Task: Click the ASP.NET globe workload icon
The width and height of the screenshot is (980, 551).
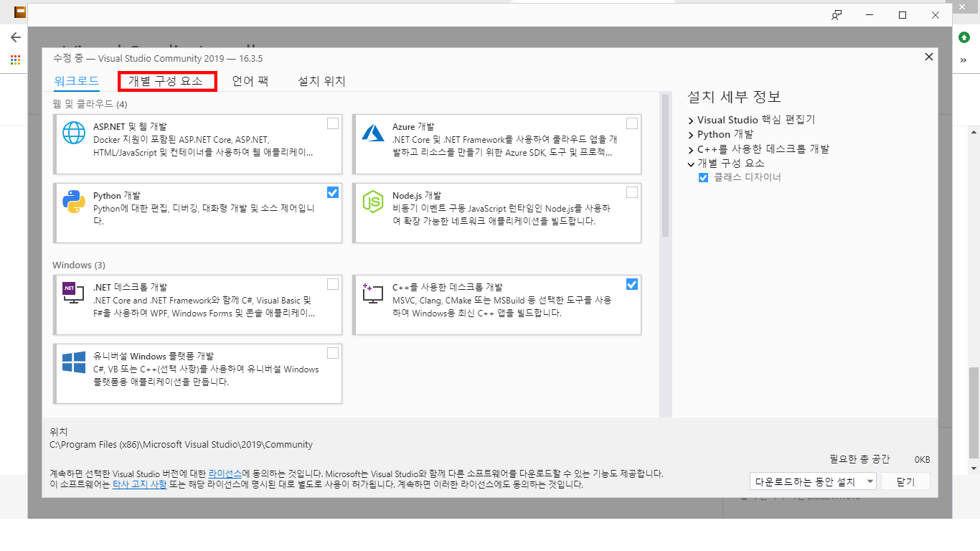Action: (74, 133)
